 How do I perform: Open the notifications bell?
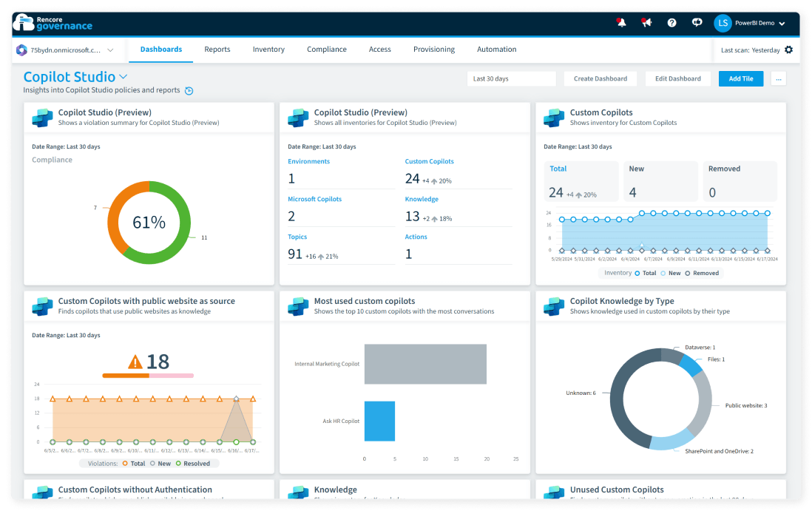pyautogui.click(x=621, y=22)
